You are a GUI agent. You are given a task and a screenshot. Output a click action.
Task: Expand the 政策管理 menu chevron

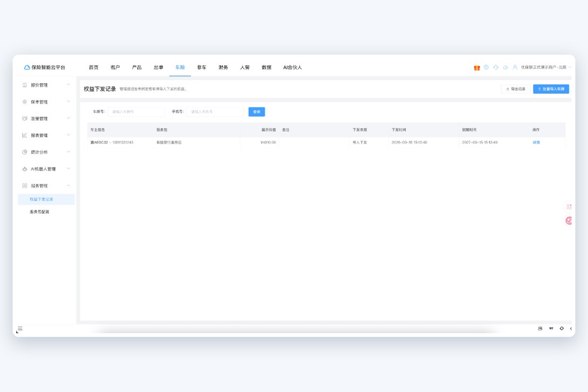(x=69, y=118)
